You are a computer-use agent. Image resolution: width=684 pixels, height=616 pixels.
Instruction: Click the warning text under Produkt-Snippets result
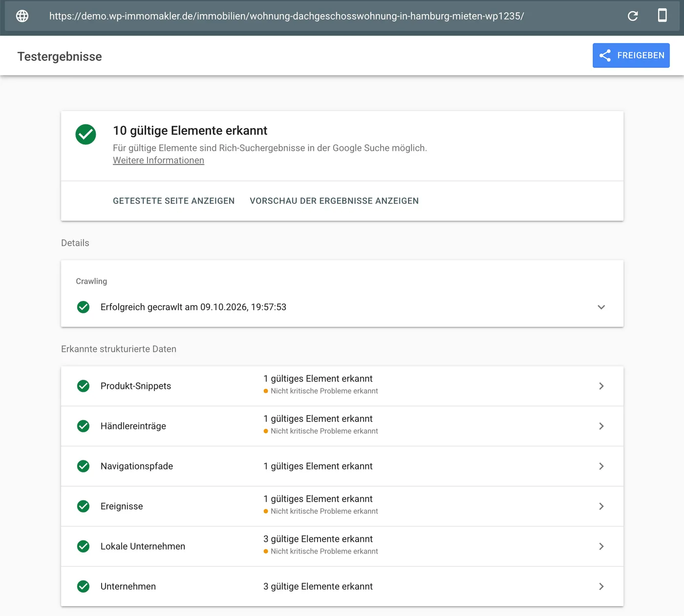[x=324, y=391]
